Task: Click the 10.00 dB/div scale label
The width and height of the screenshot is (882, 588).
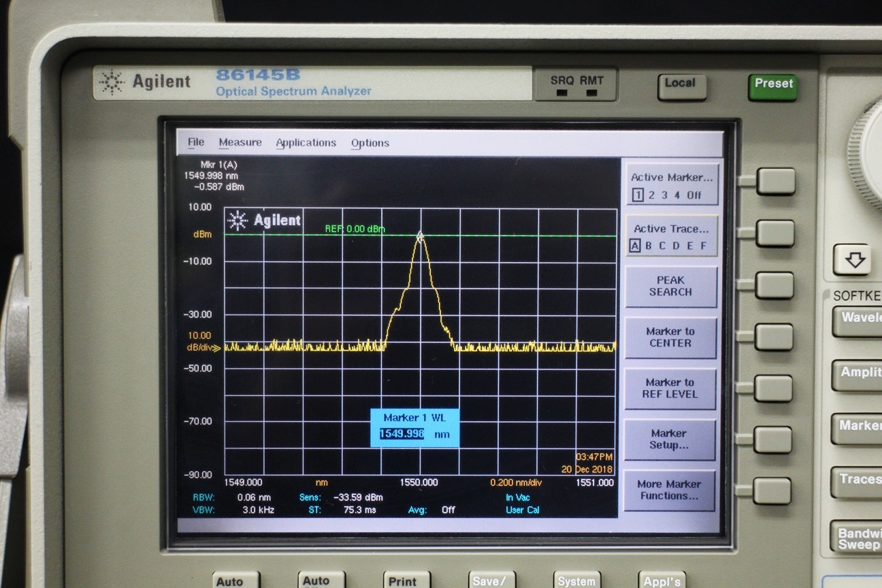Action: point(199,341)
